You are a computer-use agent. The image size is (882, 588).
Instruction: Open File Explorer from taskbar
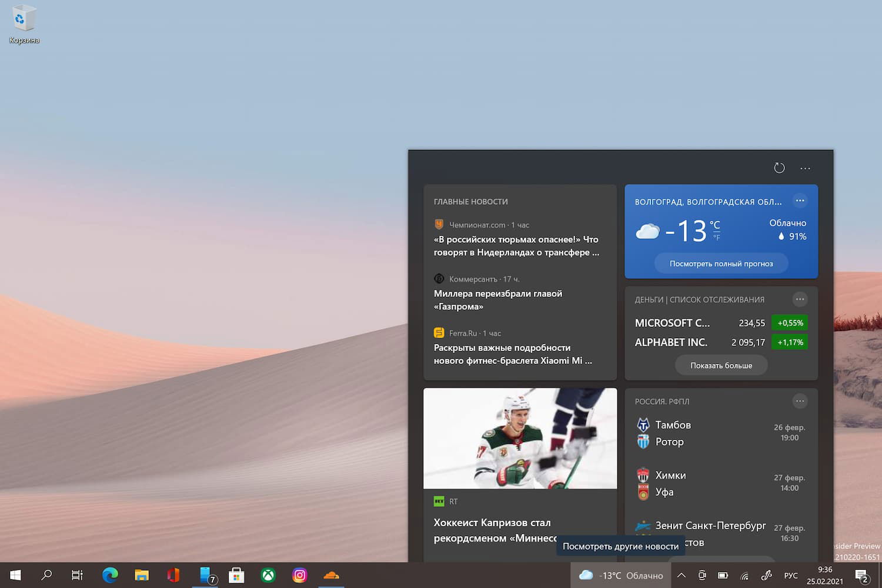point(142,575)
